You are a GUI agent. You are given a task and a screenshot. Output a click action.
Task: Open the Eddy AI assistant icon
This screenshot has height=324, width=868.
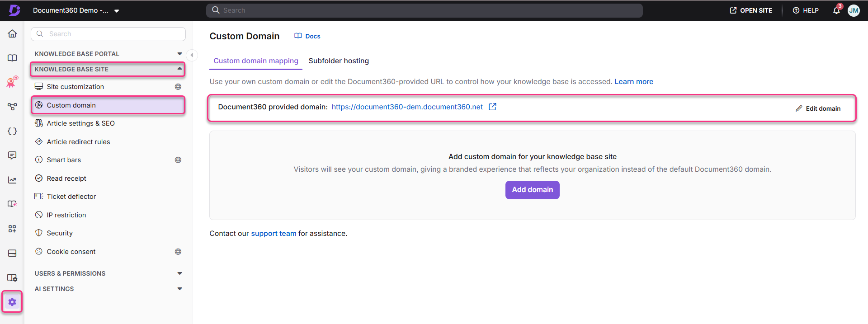[12, 82]
